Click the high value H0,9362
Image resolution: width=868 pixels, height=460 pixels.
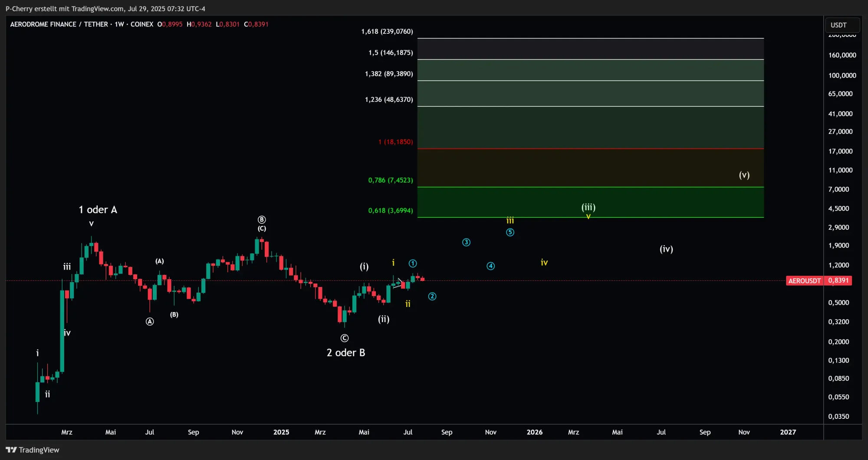tap(199, 24)
